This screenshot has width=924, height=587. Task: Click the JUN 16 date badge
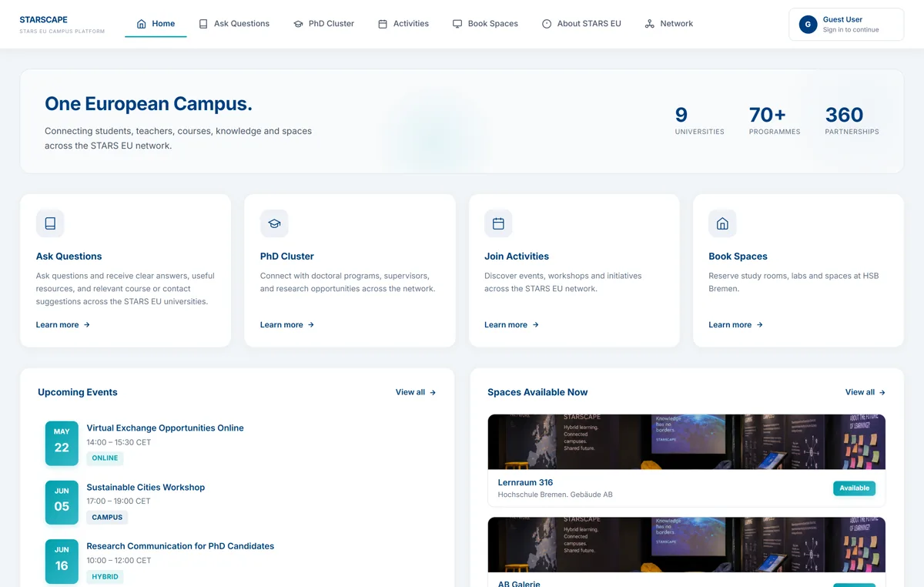pos(62,562)
